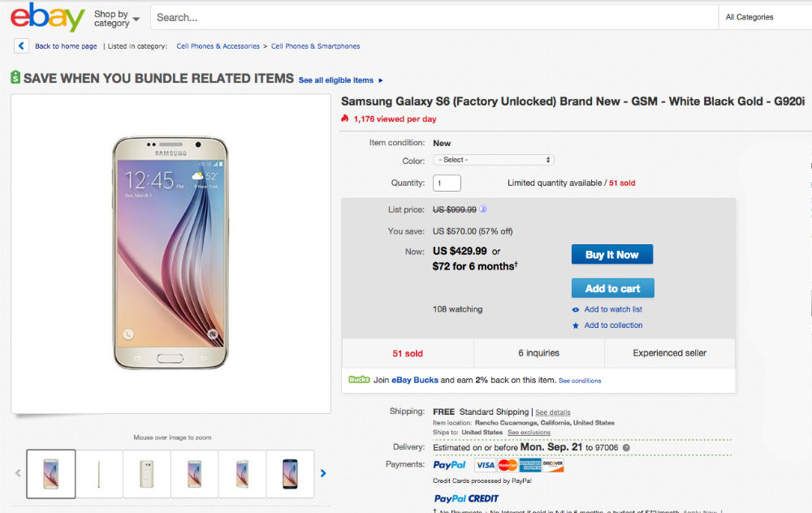
Task: Click the eBay Bucks badge icon
Action: coord(359,379)
